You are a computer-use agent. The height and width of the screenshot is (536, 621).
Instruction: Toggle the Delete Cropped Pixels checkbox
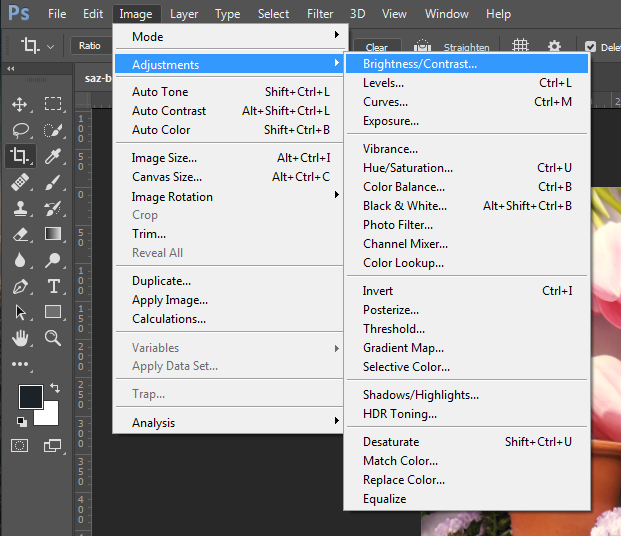[x=590, y=47]
